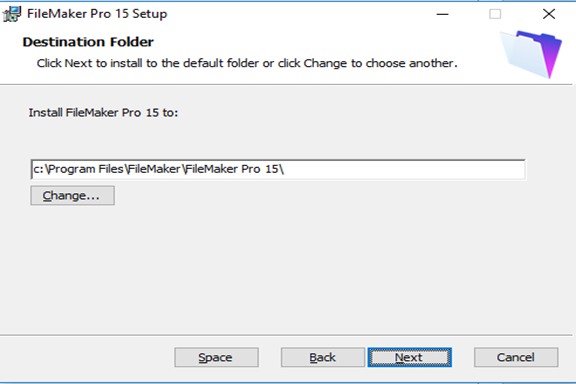Focus the destination folder path field
576x384 pixels.
coord(278,169)
